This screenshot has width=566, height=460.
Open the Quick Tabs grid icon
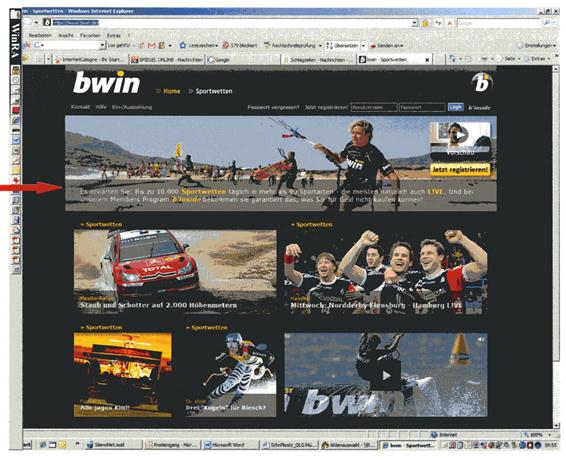point(39,59)
